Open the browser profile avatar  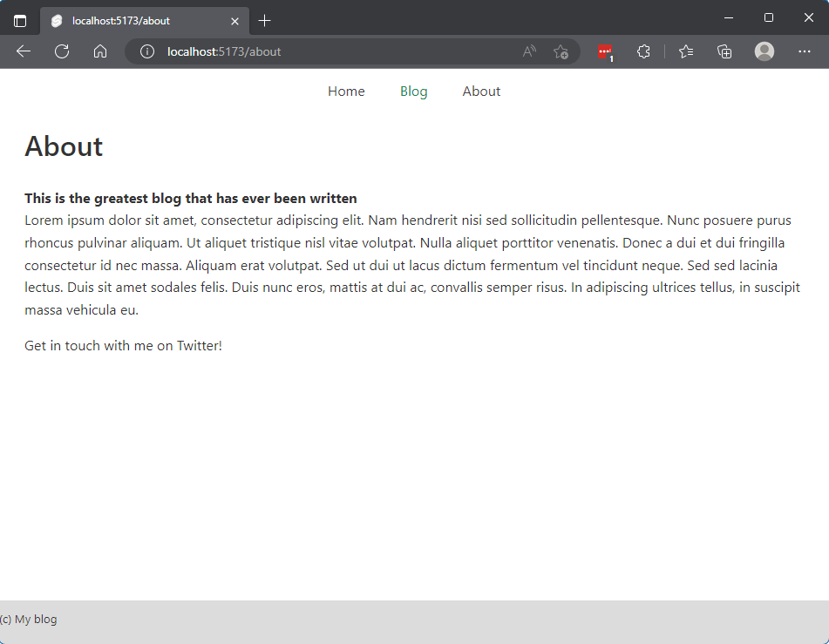tap(764, 51)
